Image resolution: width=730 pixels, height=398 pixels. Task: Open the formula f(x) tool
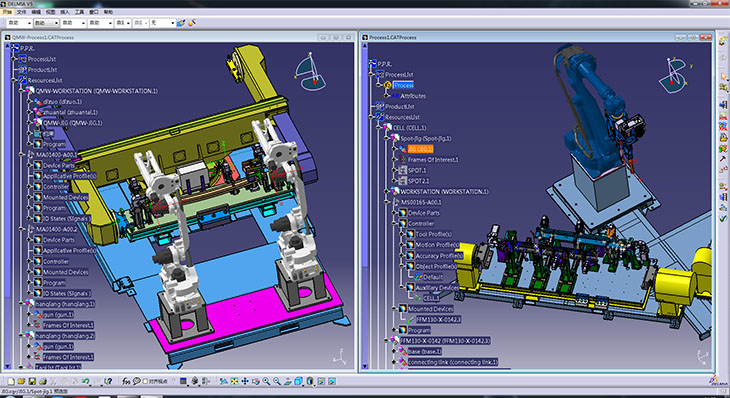point(126,381)
